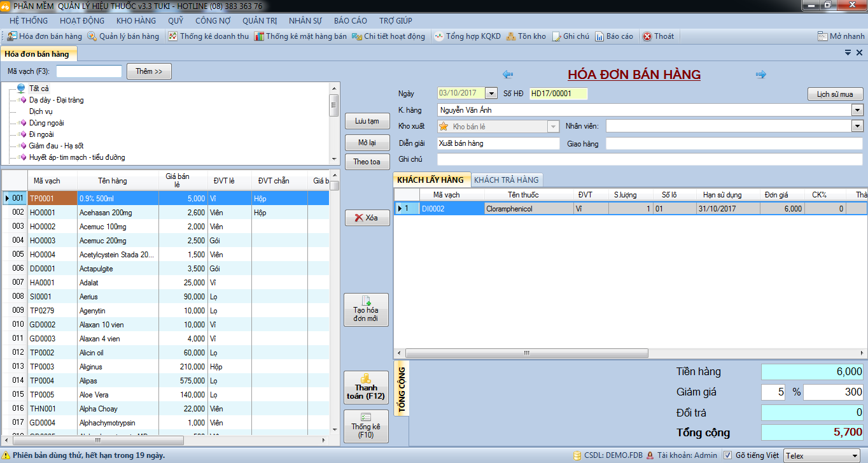The width and height of the screenshot is (868, 463).
Task: Click the Thêm >> button
Action: point(149,71)
